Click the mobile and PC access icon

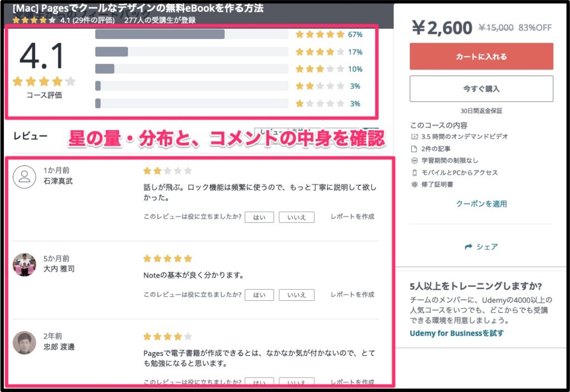tap(414, 173)
